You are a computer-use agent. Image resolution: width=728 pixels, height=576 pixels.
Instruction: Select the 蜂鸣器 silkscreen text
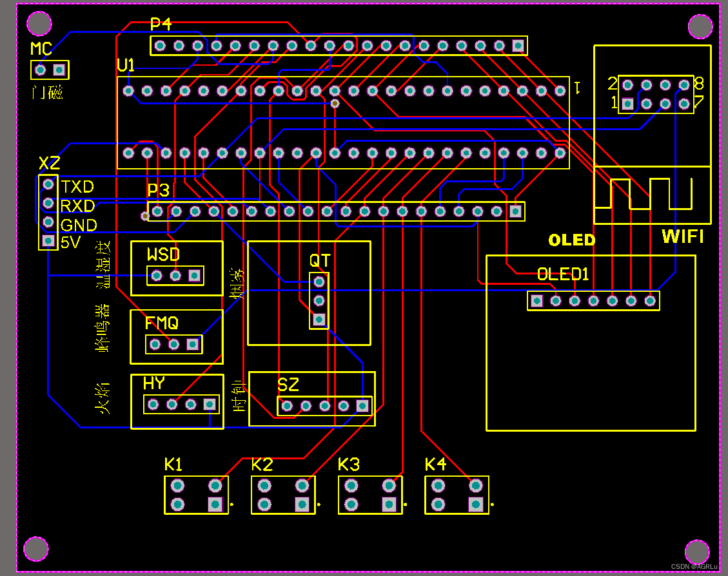pyautogui.click(x=103, y=329)
